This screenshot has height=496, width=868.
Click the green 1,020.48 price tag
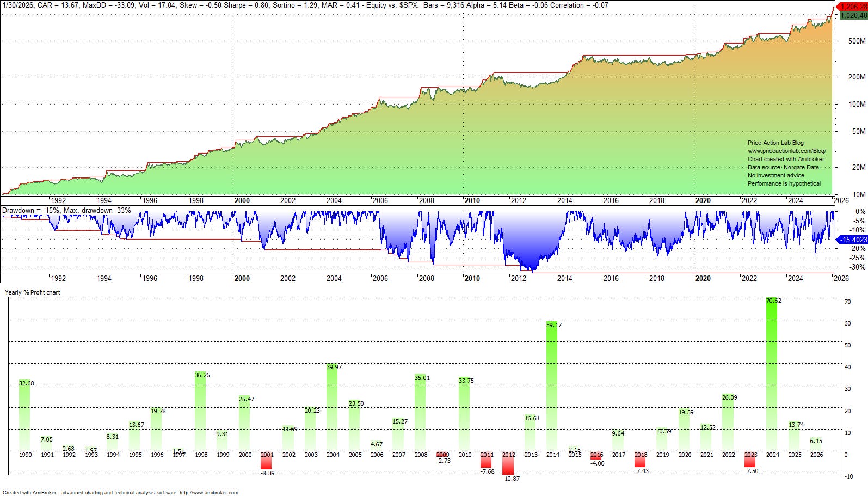[x=853, y=16]
